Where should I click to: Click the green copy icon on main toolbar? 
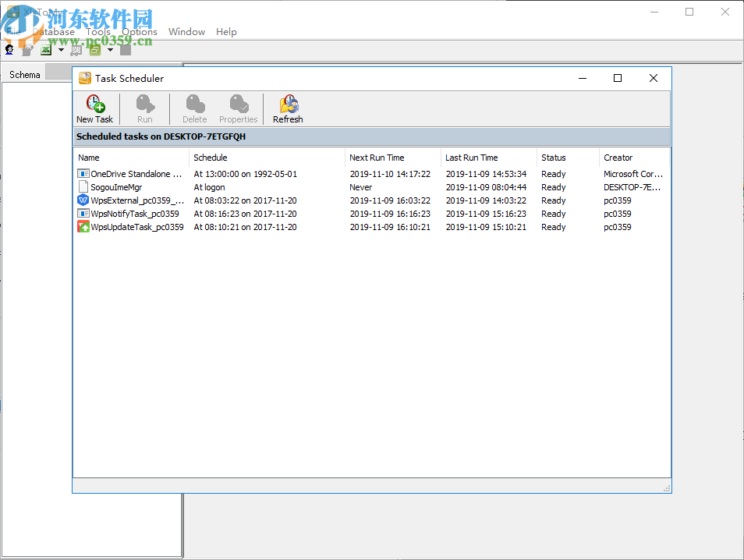[x=94, y=48]
